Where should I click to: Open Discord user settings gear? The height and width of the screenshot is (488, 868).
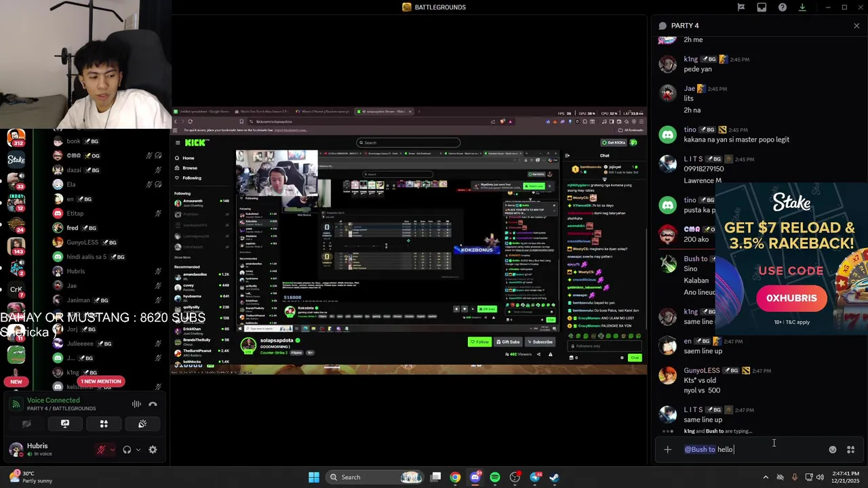click(x=153, y=449)
